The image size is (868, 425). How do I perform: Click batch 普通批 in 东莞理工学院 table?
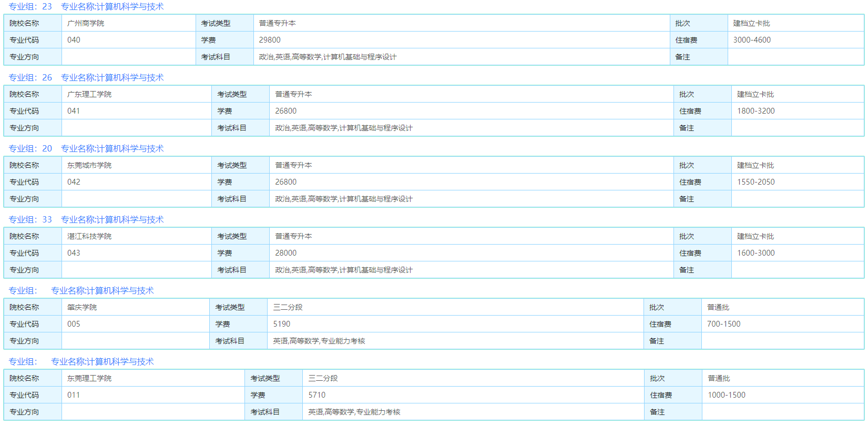(x=719, y=378)
